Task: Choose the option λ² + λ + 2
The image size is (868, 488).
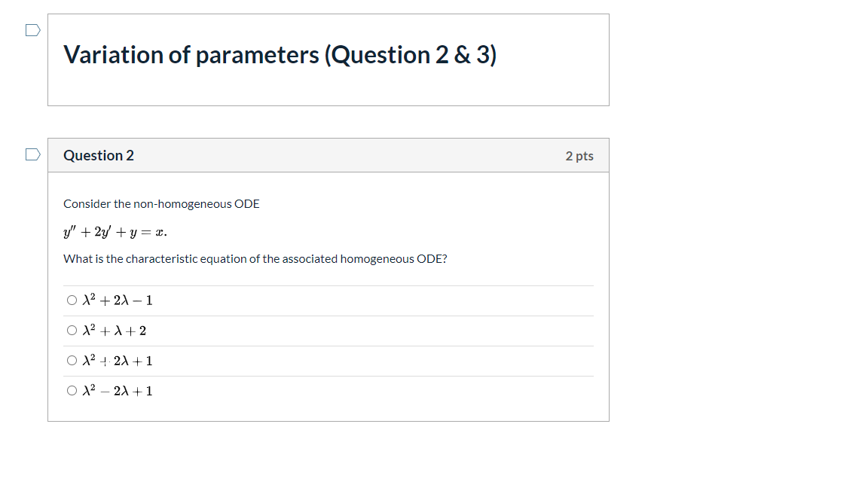Action: [71, 330]
